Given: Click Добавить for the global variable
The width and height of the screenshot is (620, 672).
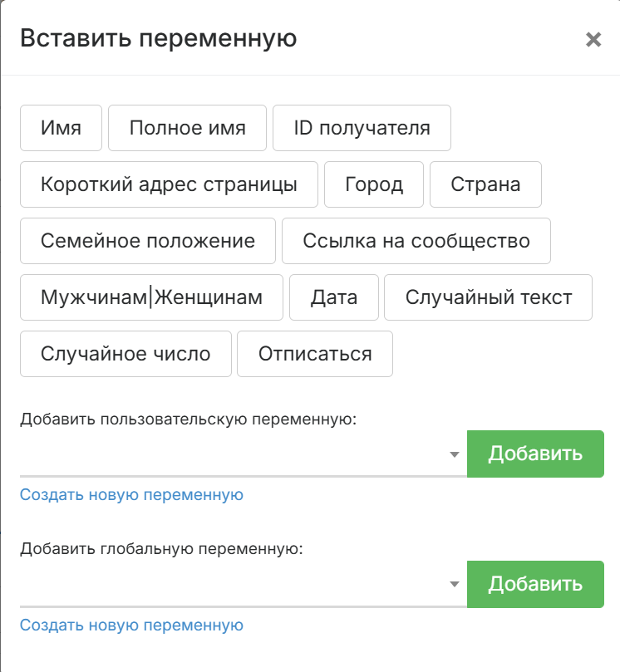Looking at the screenshot, I should click(x=535, y=583).
